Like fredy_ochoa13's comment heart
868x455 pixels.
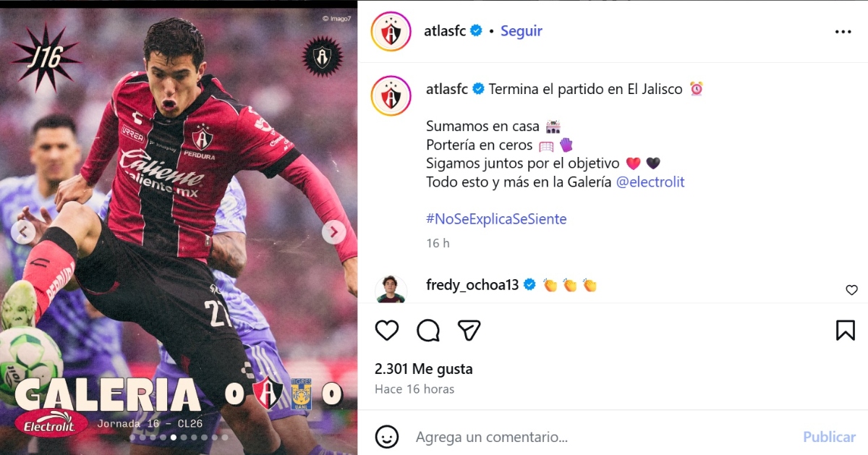coord(851,290)
